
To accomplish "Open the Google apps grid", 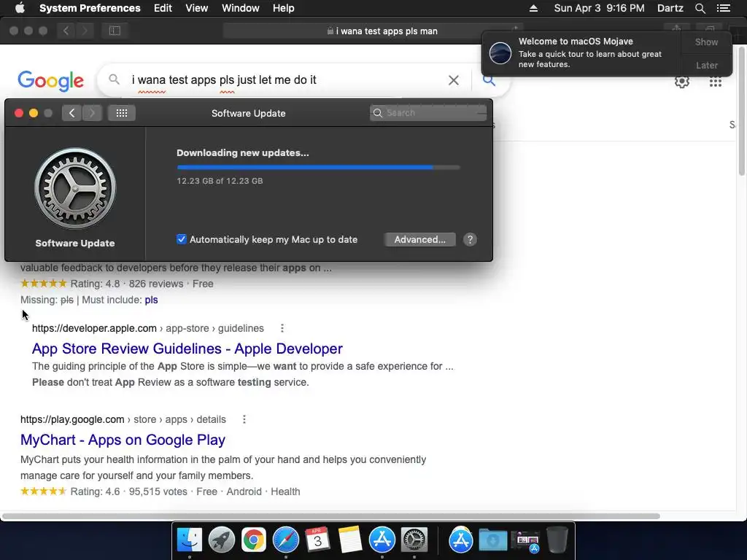I will (715, 82).
